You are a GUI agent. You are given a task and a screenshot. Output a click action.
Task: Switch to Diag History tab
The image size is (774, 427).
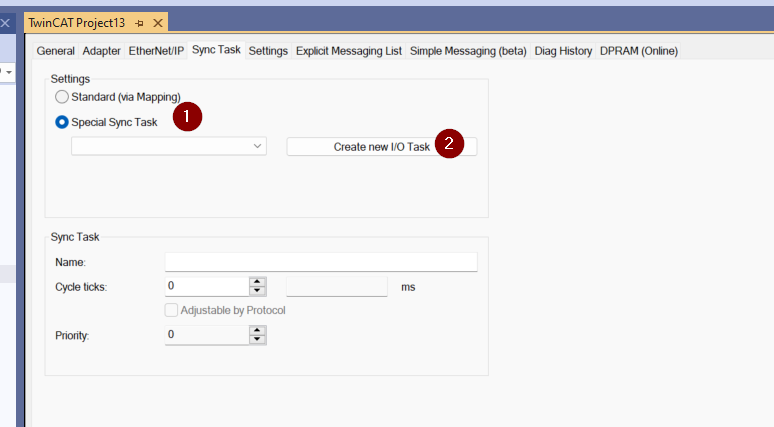563,51
